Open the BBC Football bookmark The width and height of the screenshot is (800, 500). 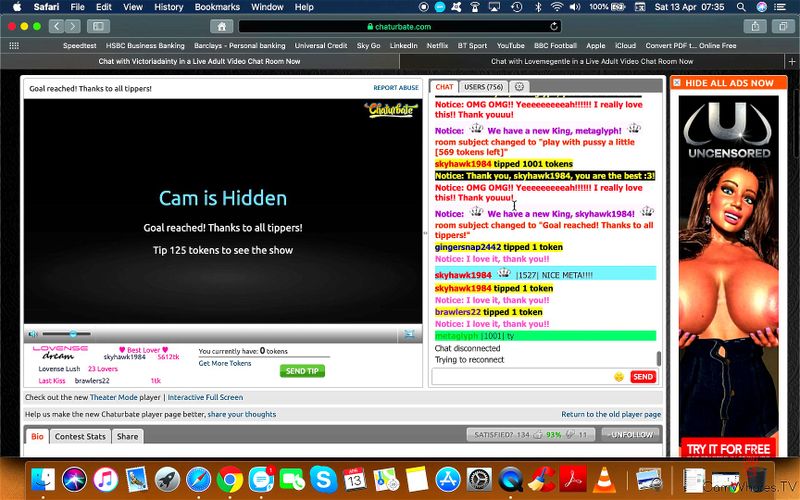[x=555, y=45]
